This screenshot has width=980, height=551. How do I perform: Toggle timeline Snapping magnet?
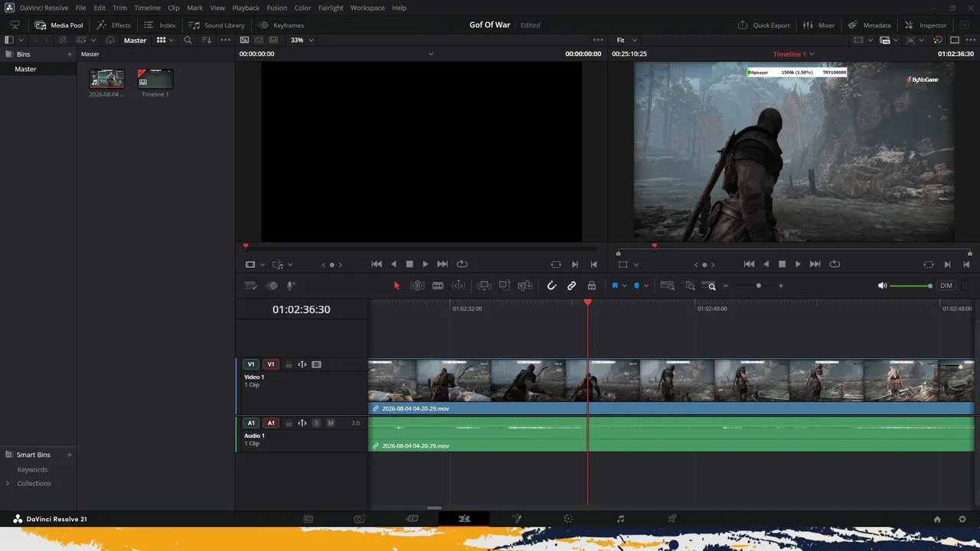551,285
